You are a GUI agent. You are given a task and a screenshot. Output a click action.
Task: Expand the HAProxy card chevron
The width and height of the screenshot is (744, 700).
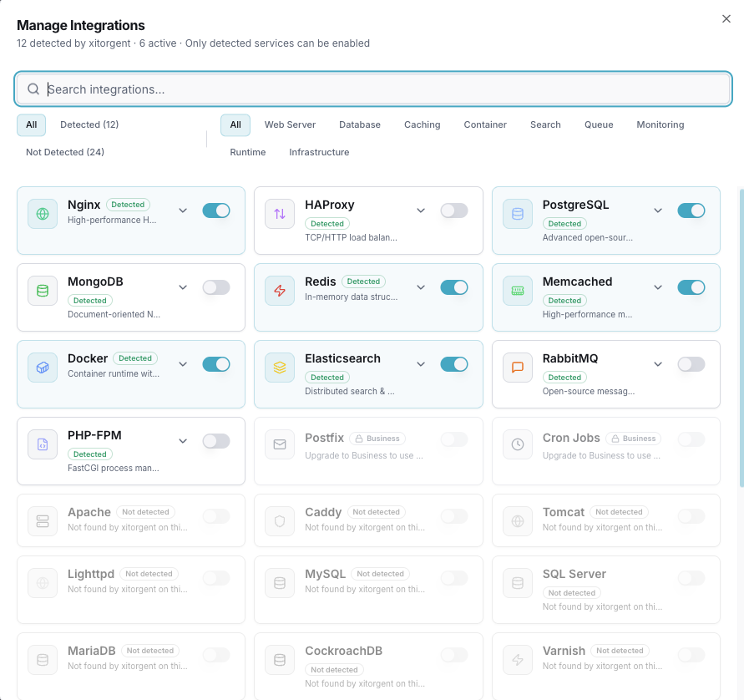coord(421,211)
